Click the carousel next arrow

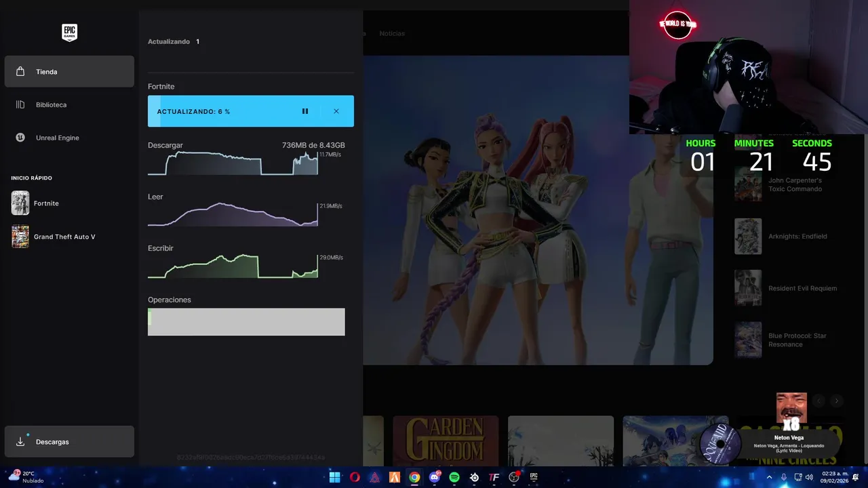(837, 401)
